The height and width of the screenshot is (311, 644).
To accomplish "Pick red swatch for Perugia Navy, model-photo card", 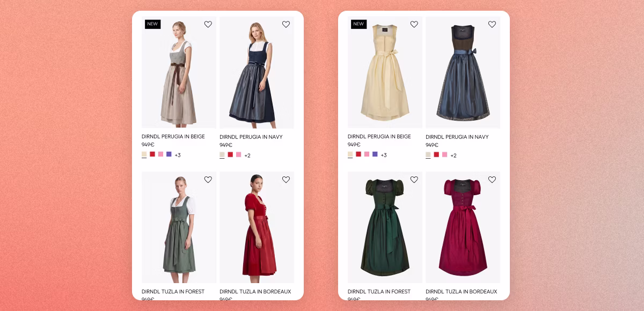I will tap(230, 155).
